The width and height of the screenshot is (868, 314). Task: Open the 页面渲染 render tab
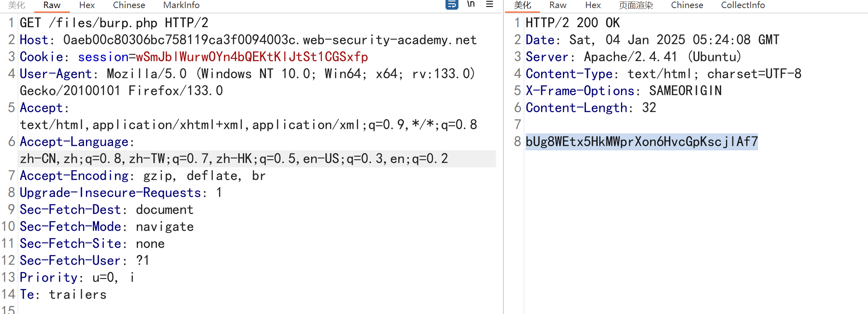click(x=636, y=5)
